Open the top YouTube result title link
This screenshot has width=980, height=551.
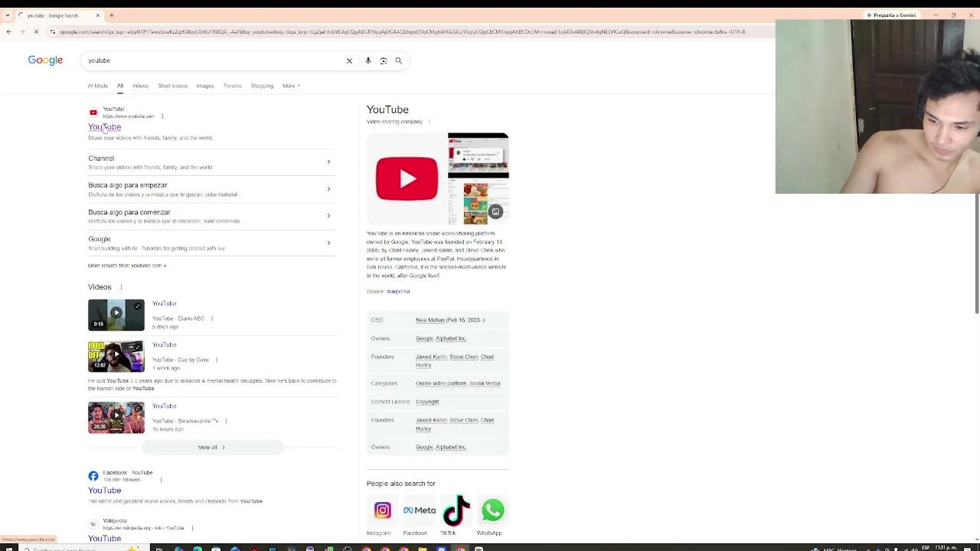(104, 127)
